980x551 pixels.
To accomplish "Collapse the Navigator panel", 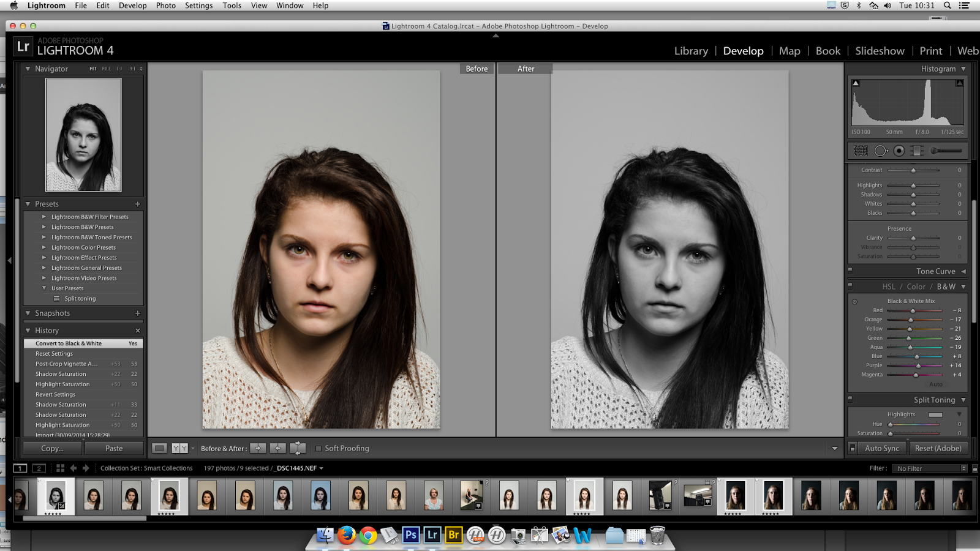I will 28,69.
